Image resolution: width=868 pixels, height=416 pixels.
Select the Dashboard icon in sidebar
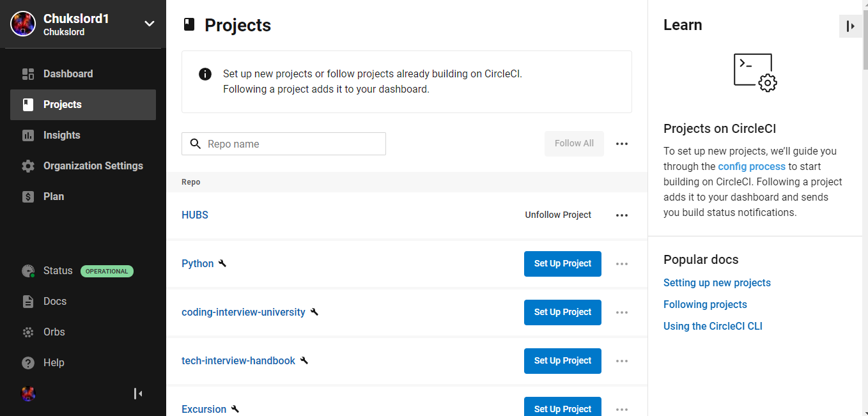[x=28, y=73]
